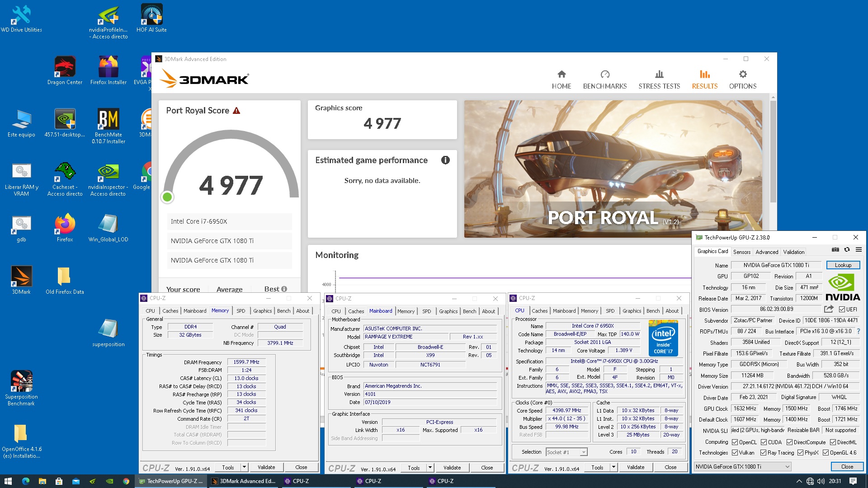Open the 3DMark Options gear
868x488 pixels.
coord(742,80)
